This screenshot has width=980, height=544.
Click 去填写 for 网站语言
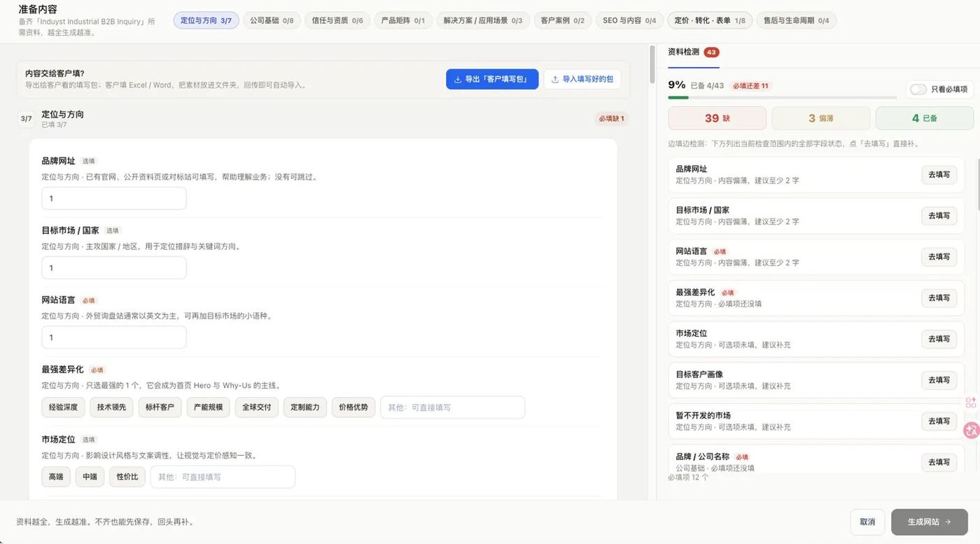(939, 257)
